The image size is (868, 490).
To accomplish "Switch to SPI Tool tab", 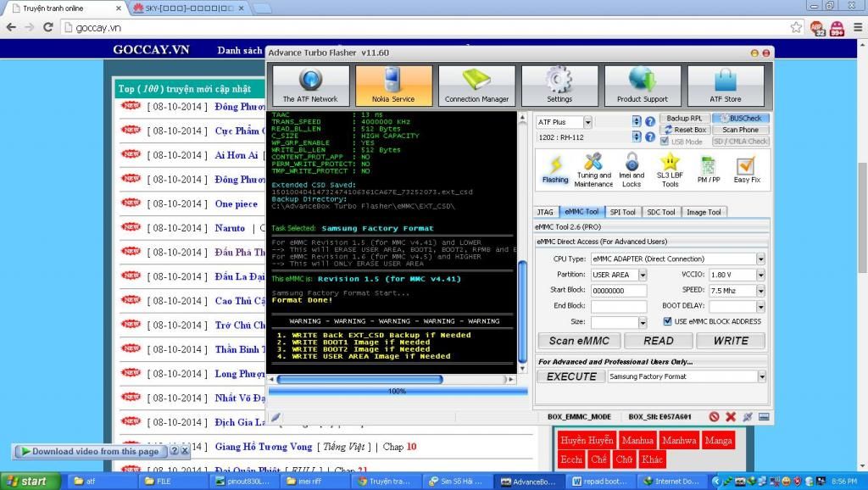I will tap(623, 212).
